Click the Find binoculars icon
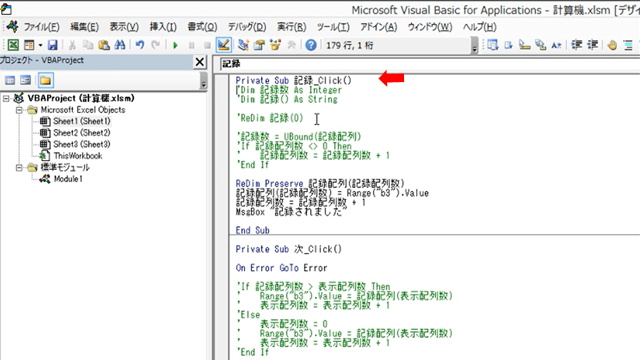Image resolution: width=640 pixels, height=360 pixels. pyautogui.click(x=120, y=45)
